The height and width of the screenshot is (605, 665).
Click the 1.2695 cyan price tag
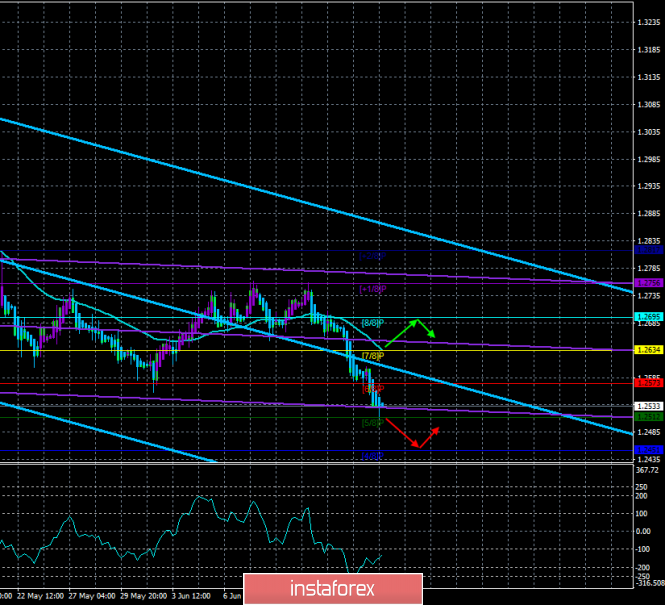coord(648,317)
